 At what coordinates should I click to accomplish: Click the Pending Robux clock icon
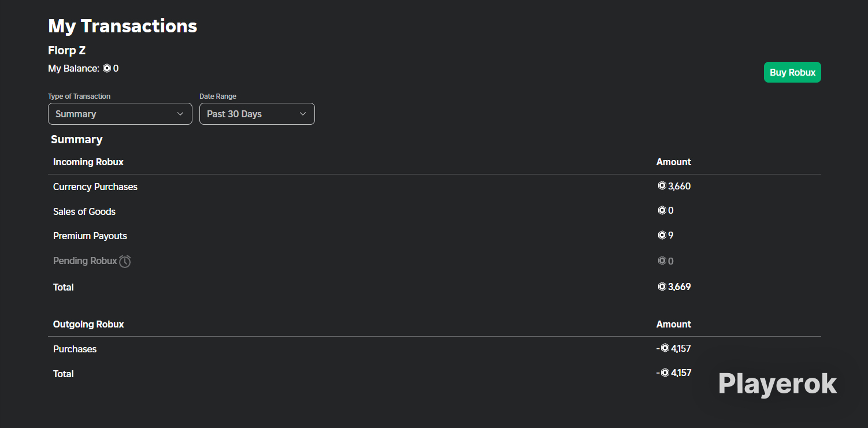point(125,261)
